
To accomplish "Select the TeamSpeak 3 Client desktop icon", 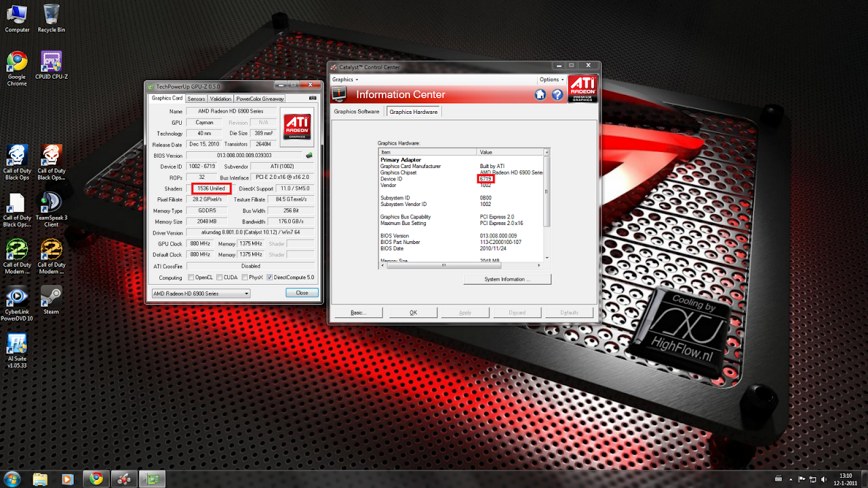I will click(52, 209).
